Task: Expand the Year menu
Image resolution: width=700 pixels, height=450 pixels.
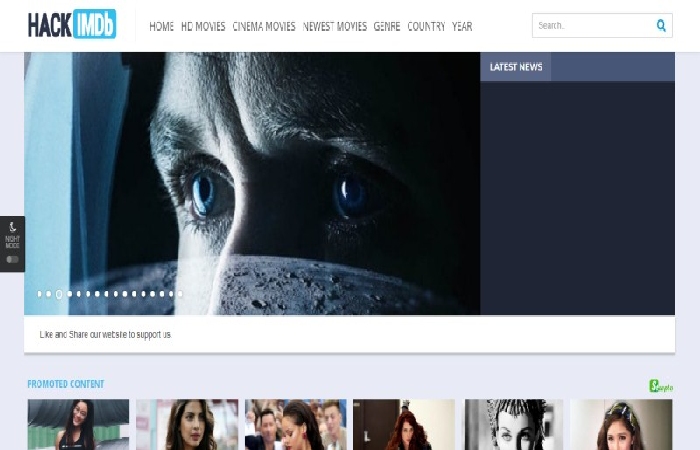Action: 462,27
